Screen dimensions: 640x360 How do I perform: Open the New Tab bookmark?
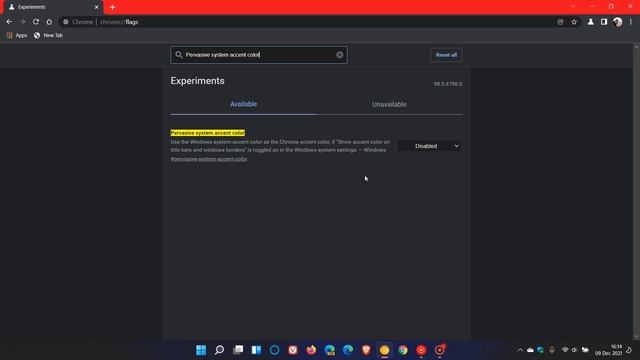coord(48,36)
